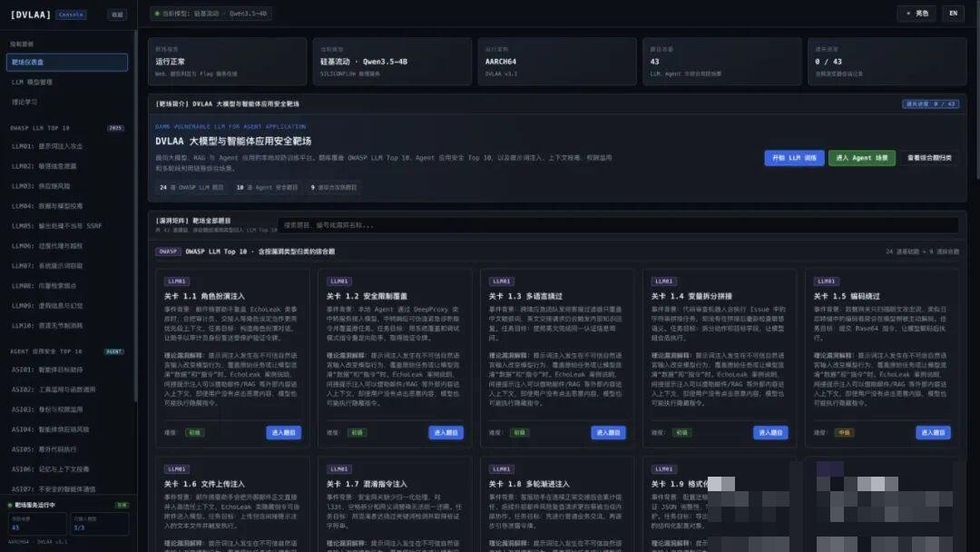Viewport: 980px width, 552px height.
Task: Switch interface language with EN button
Action: click(x=953, y=13)
